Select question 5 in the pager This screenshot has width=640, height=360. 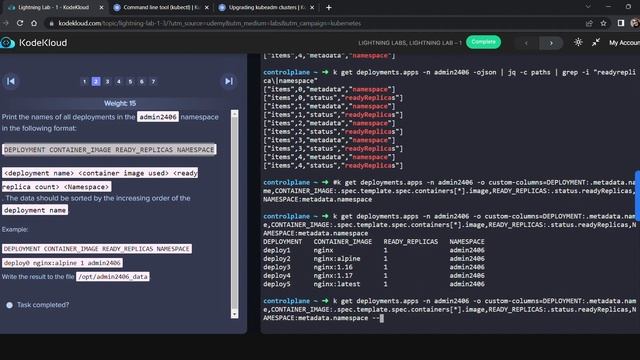[130, 81]
